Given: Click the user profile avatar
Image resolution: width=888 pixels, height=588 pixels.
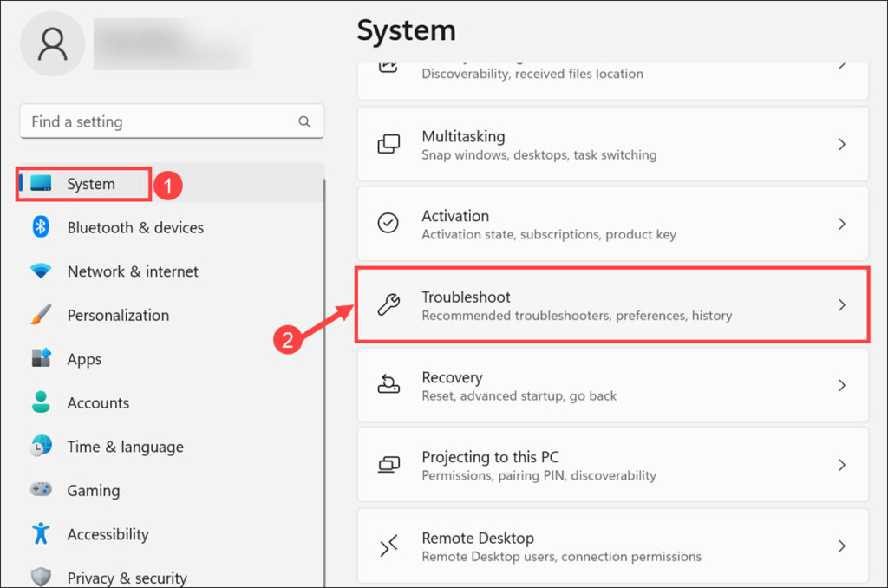Looking at the screenshot, I should click(53, 43).
